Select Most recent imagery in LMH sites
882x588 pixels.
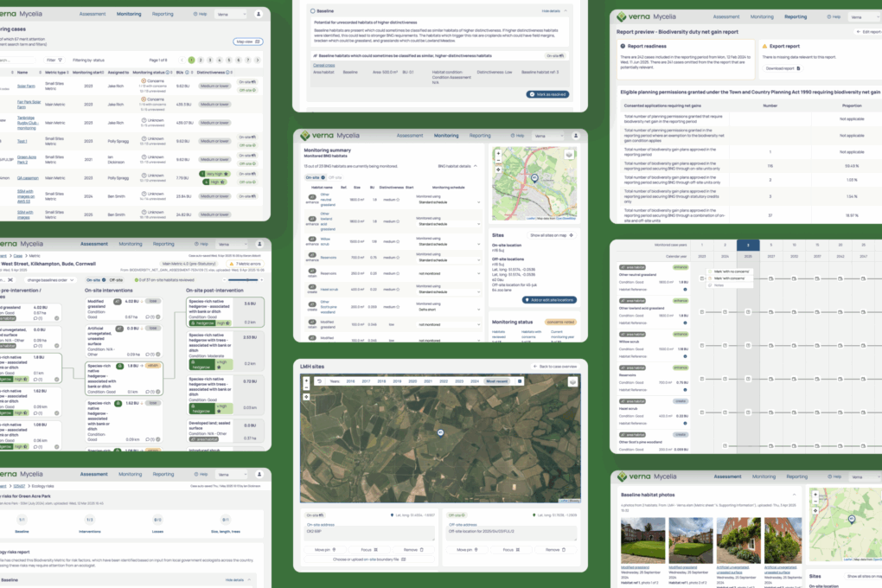point(497,381)
